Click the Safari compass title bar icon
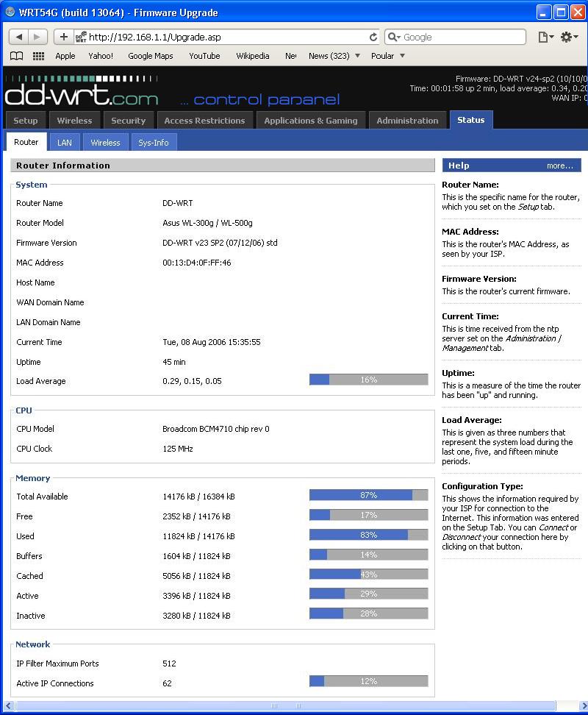 pos(10,12)
